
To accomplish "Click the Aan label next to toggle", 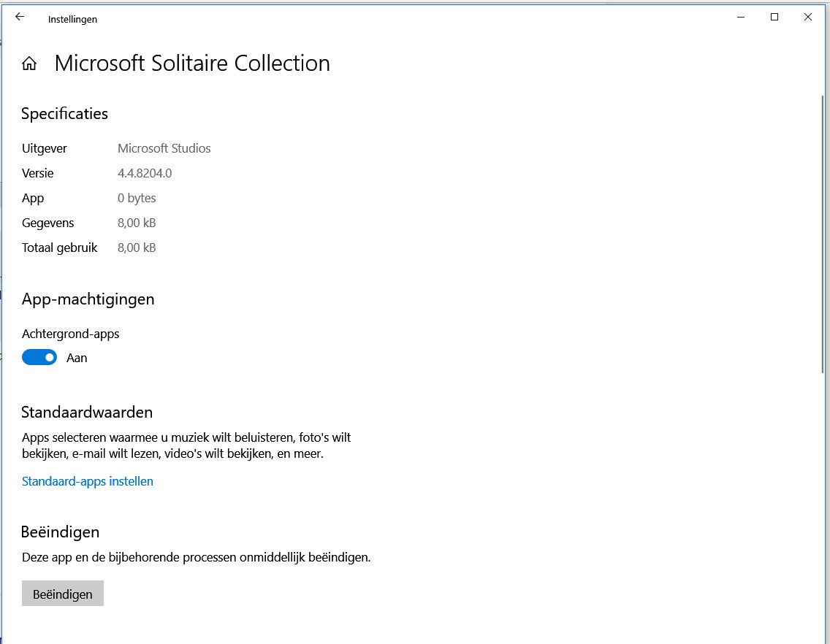I will tap(77, 359).
